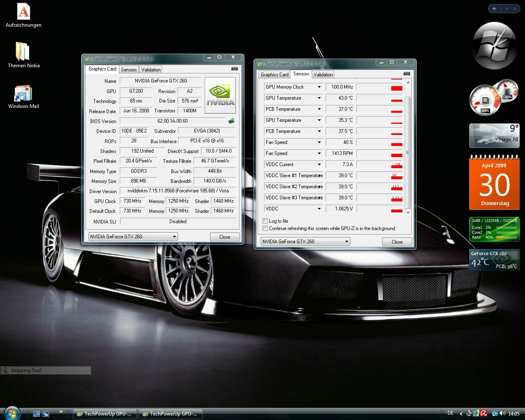525x420 pixels.
Task: Click the Subvendor value EVGA (3842)
Action: pyautogui.click(x=207, y=131)
